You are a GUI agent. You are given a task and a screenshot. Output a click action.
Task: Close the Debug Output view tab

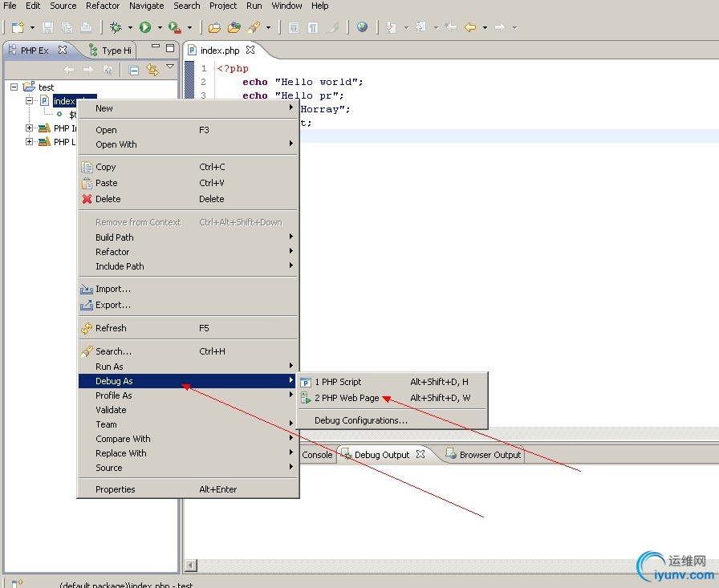click(x=420, y=454)
